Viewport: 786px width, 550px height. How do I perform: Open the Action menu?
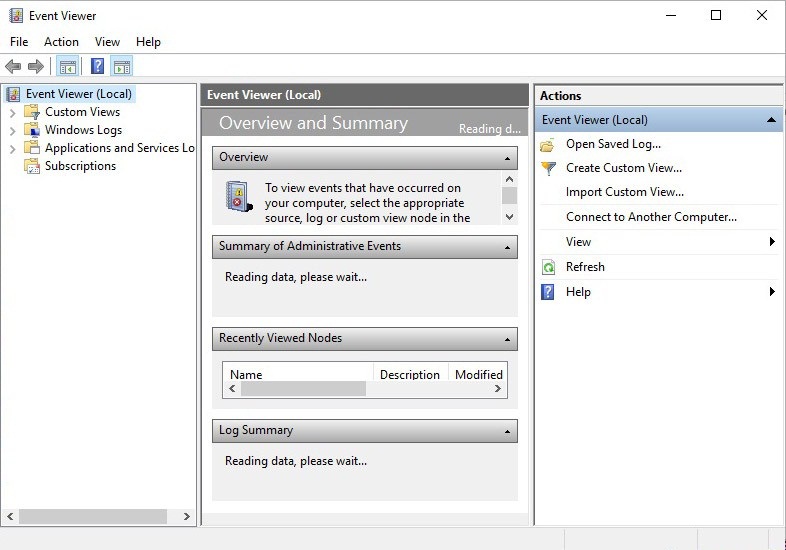(x=61, y=42)
